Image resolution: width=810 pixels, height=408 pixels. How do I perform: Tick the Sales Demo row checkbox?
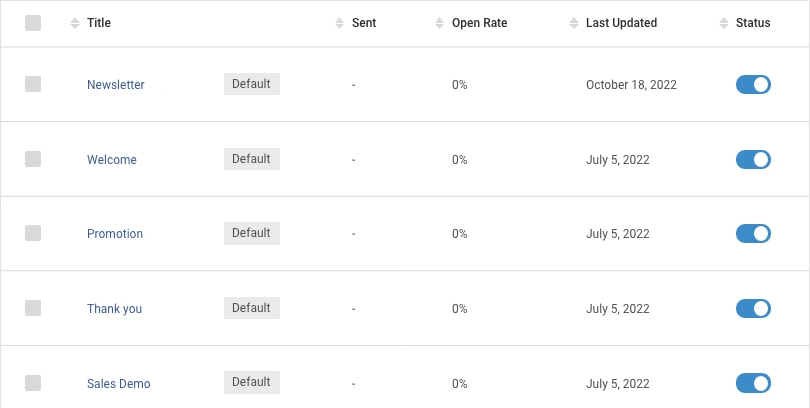point(33,383)
